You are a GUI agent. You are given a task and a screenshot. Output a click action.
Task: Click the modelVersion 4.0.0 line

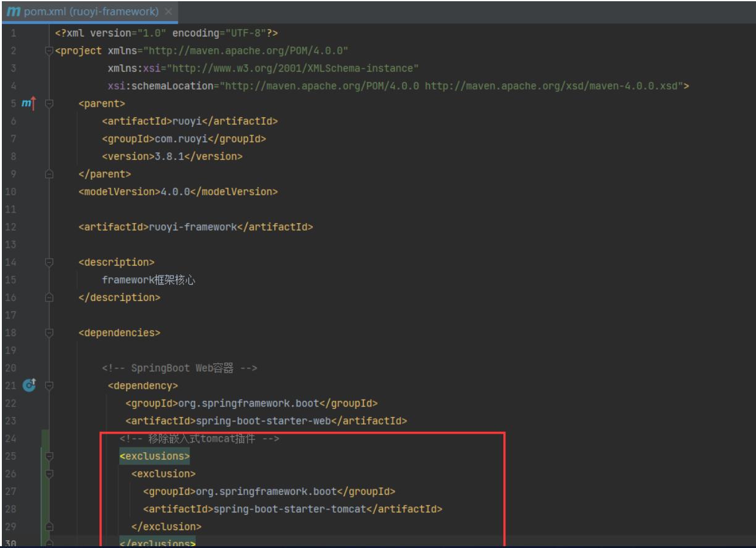pyautogui.click(x=178, y=192)
